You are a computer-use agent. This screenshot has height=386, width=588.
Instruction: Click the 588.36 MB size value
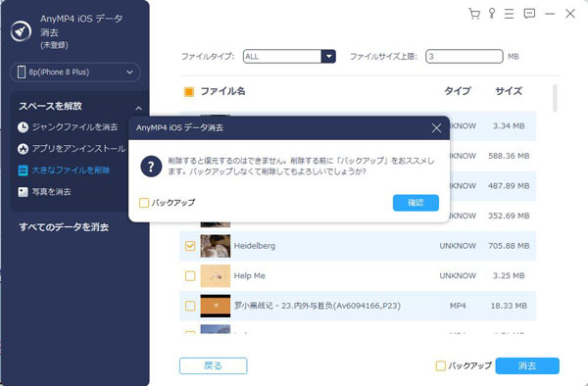509,156
